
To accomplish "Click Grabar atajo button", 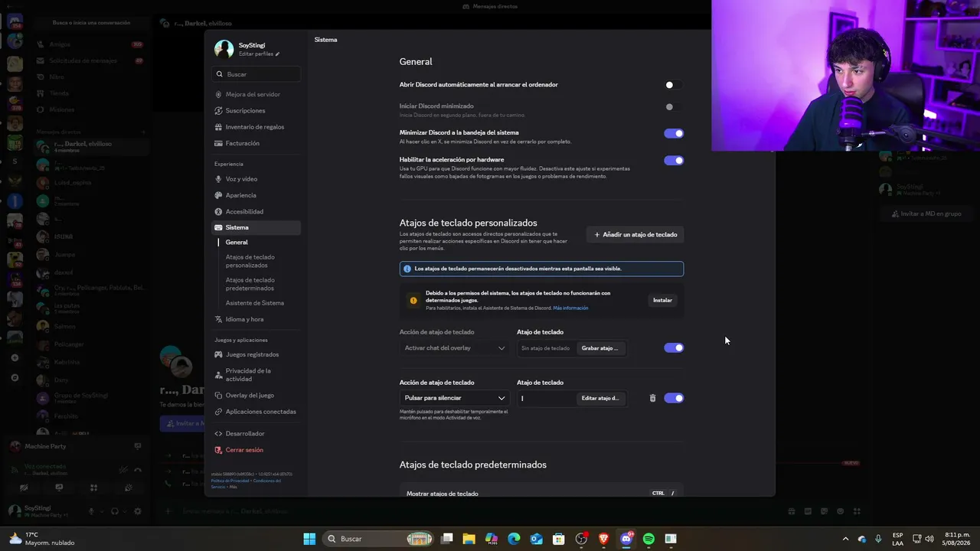I will pyautogui.click(x=599, y=348).
